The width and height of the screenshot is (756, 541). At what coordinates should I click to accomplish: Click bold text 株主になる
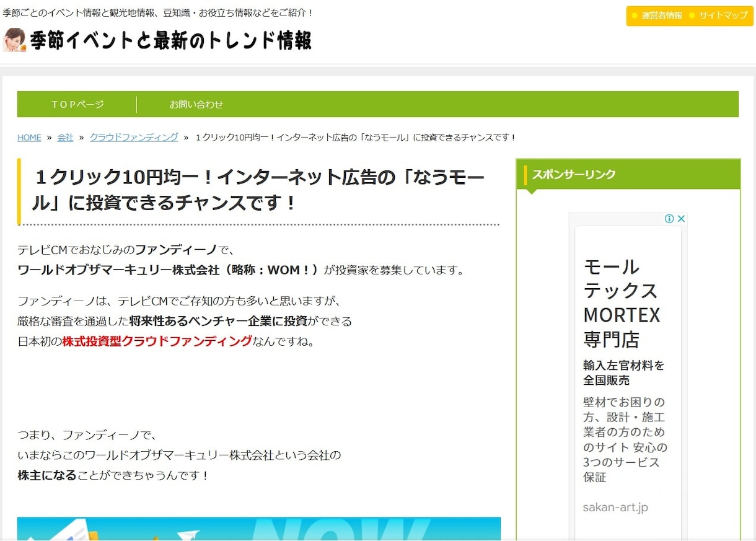(47, 475)
